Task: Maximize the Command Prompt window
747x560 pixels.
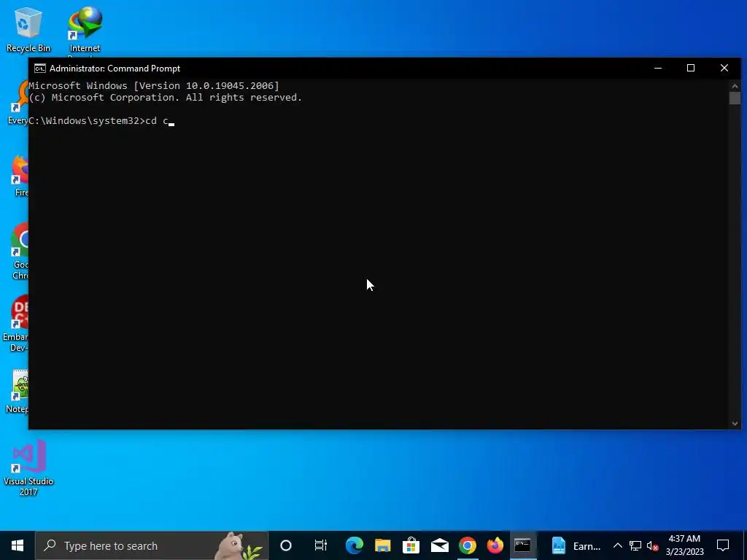Action: 691,68
